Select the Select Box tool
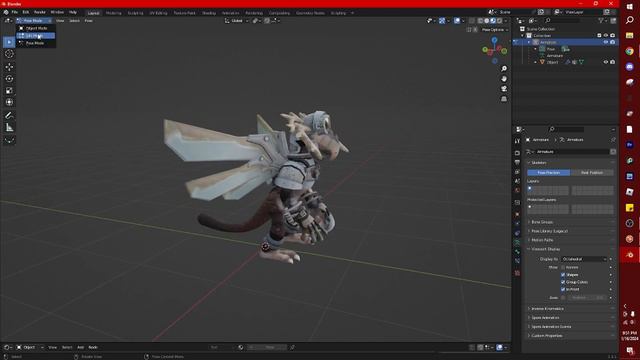Image resolution: width=640 pixels, height=360 pixels. (x=9, y=42)
